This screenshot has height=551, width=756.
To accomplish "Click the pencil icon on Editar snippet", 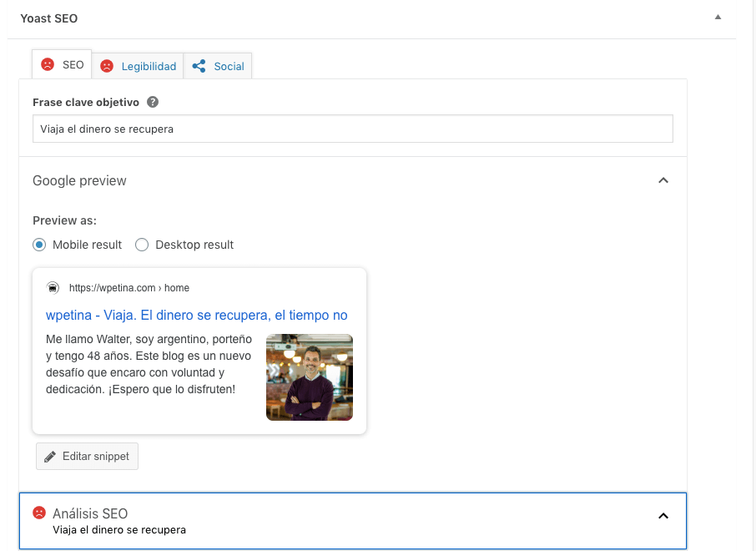I will (x=50, y=457).
